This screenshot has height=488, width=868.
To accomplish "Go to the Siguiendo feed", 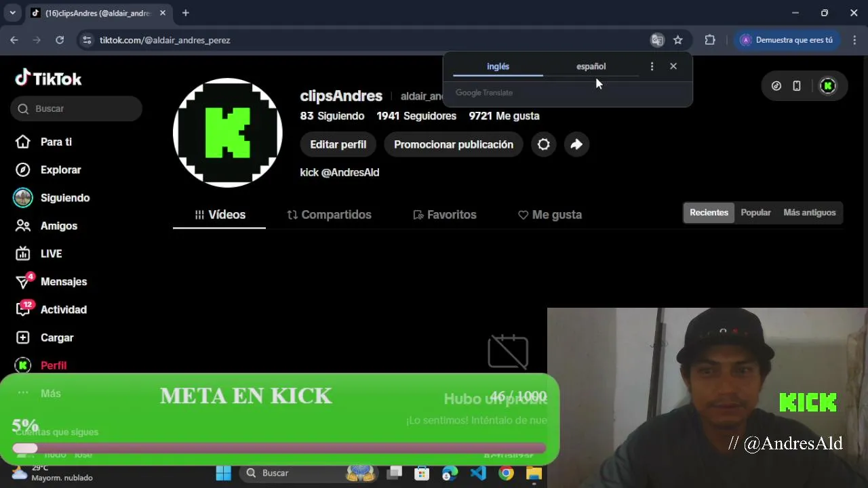I will point(52,198).
